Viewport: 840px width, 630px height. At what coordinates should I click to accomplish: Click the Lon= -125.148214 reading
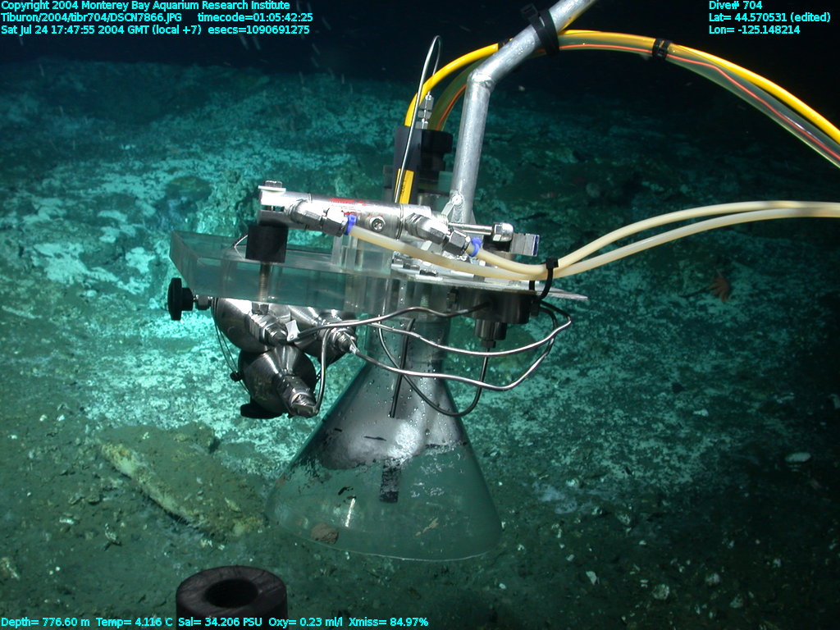754,30
